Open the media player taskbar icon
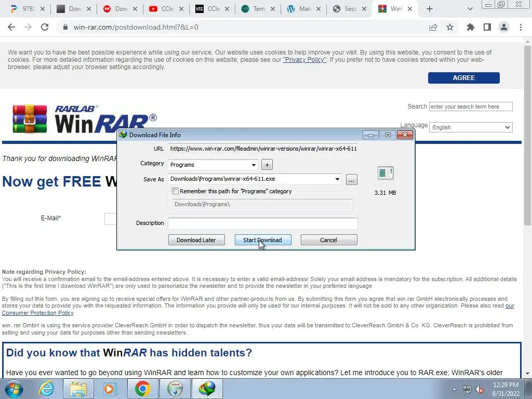This screenshot has width=532, height=399. coord(110,389)
